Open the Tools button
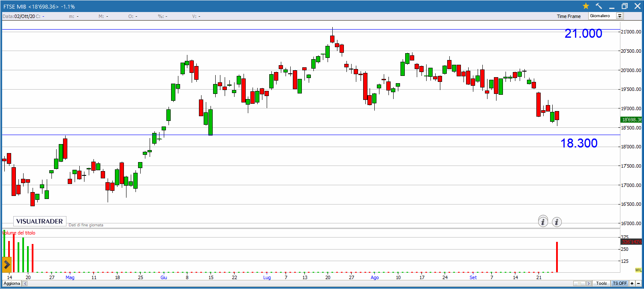644x289 pixels. (x=601, y=283)
